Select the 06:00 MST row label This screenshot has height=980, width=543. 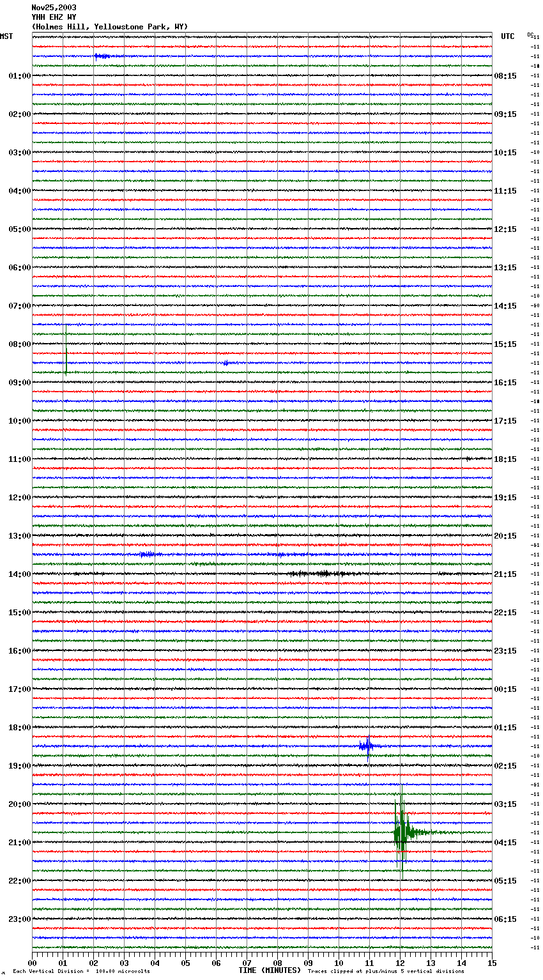(20, 268)
